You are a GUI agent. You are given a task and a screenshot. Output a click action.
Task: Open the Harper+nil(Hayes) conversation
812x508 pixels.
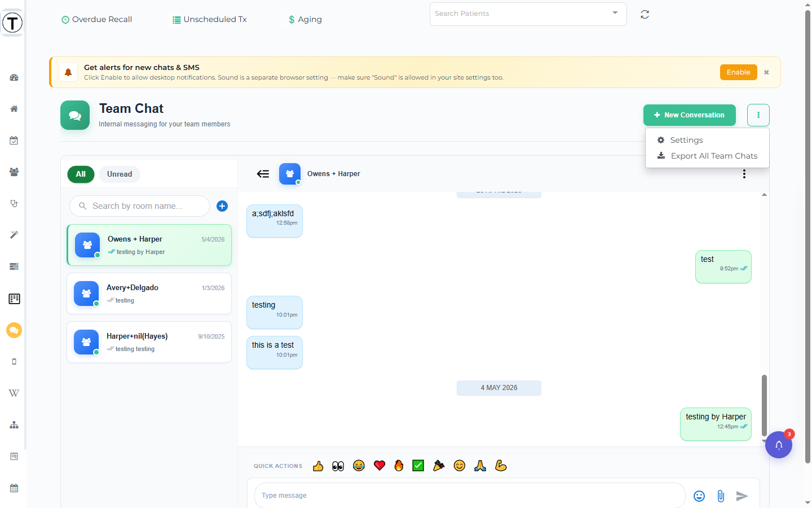click(149, 342)
